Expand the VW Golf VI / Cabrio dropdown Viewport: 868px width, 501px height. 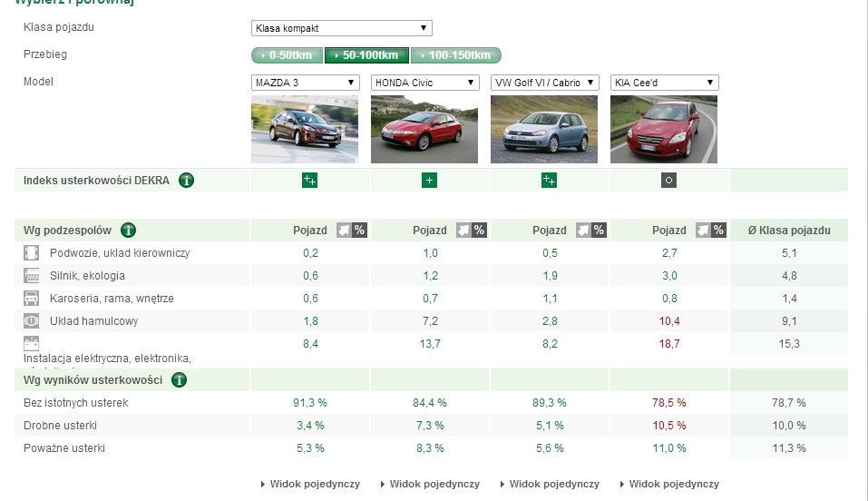click(x=544, y=83)
